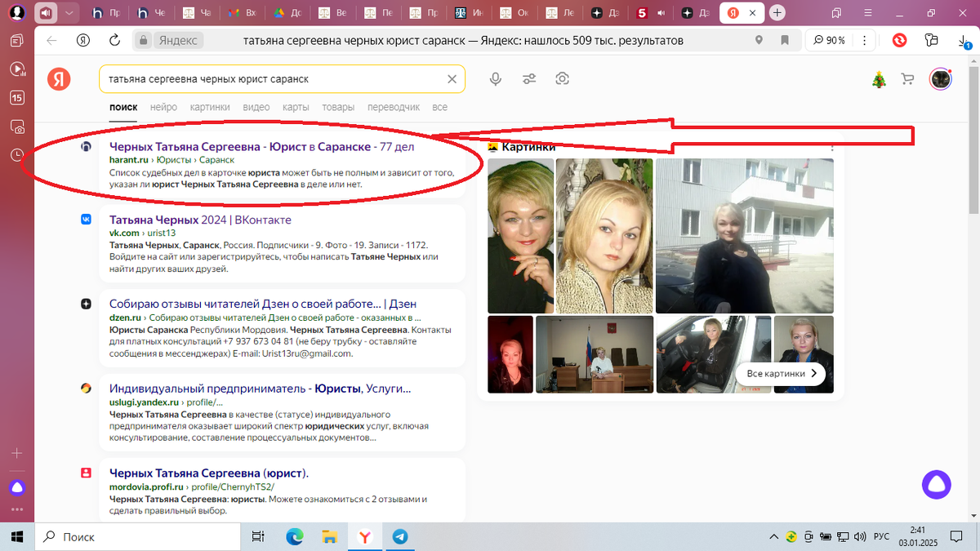Click the Christmas tree icon in the header
Image resolution: width=980 pixels, height=551 pixels.
[880, 79]
